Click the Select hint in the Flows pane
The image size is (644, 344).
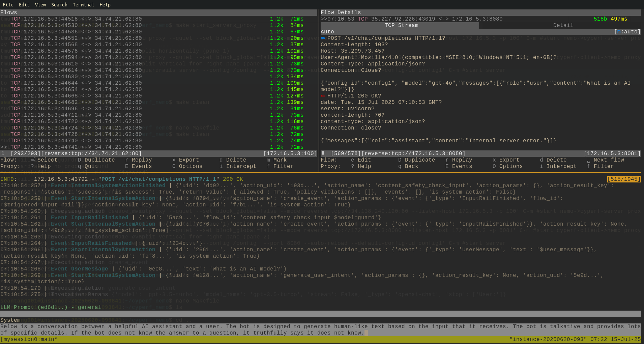tap(47, 160)
